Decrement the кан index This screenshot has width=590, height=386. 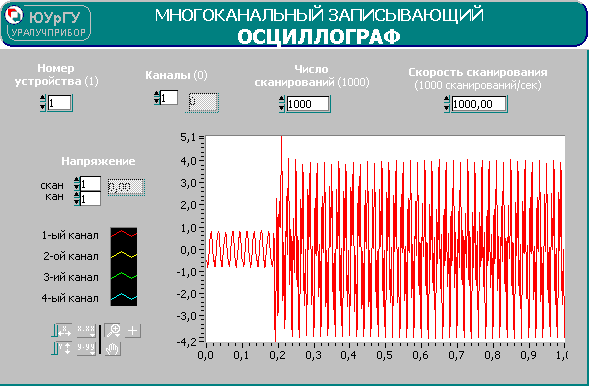pyautogui.click(x=77, y=202)
